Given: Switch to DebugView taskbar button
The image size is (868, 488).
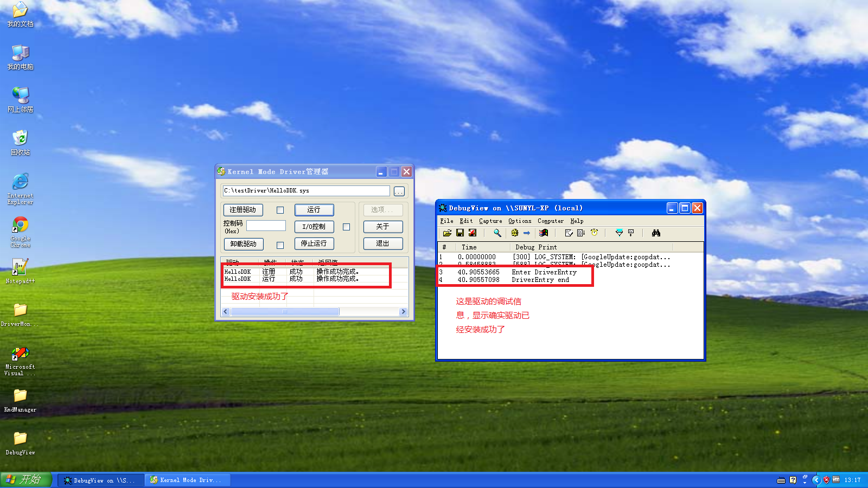Looking at the screenshot, I should (100, 480).
